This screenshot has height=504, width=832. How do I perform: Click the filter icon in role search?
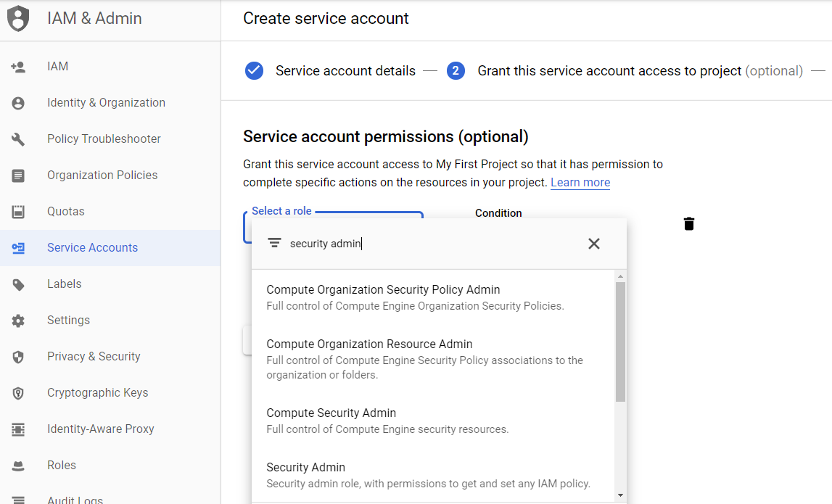[x=275, y=242]
